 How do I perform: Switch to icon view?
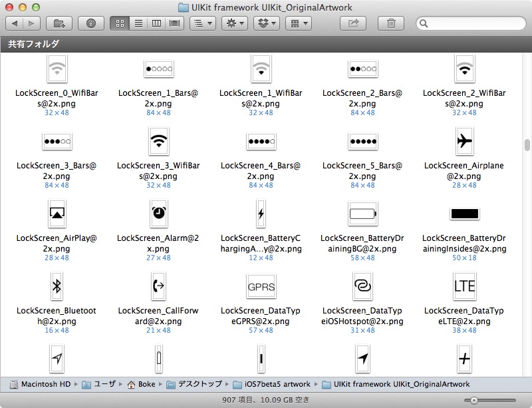(x=120, y=23)
